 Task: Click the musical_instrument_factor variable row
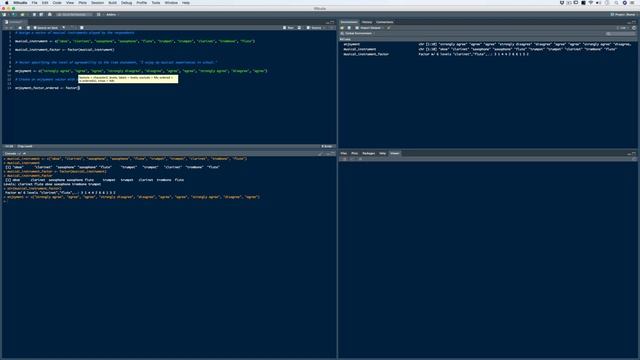coord(488,54)
